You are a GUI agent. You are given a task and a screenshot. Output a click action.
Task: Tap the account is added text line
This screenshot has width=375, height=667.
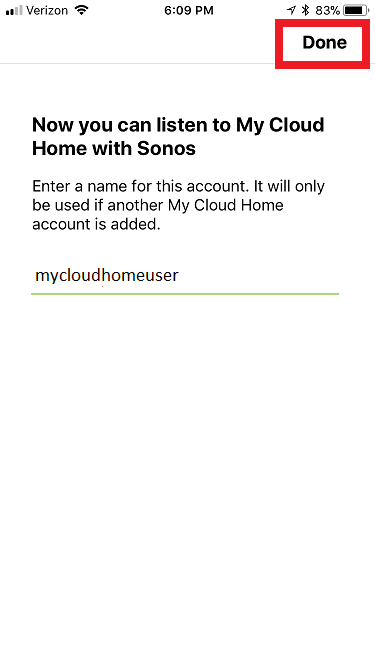pos(96,224)
